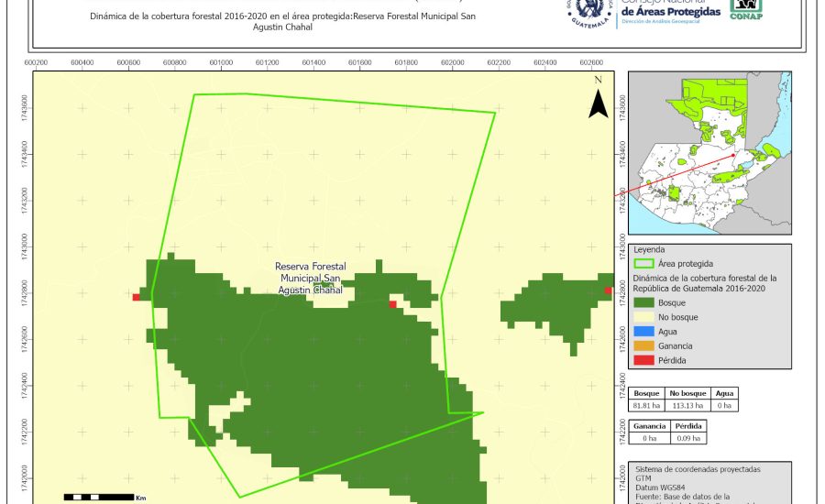The width and height of the screenshot is (825, 504).
Task: Click the Reserva Forestal Municipal San Agustin Chahal label
Action: tap(310, 279)
